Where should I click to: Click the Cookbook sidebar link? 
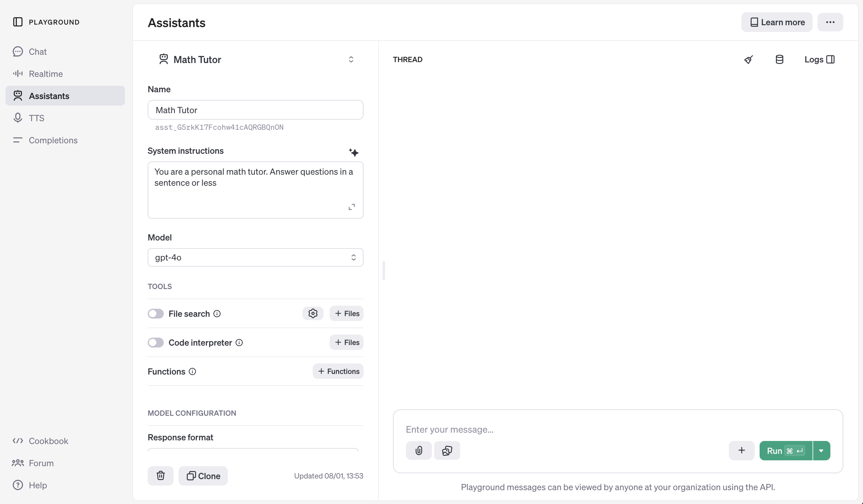49,440
